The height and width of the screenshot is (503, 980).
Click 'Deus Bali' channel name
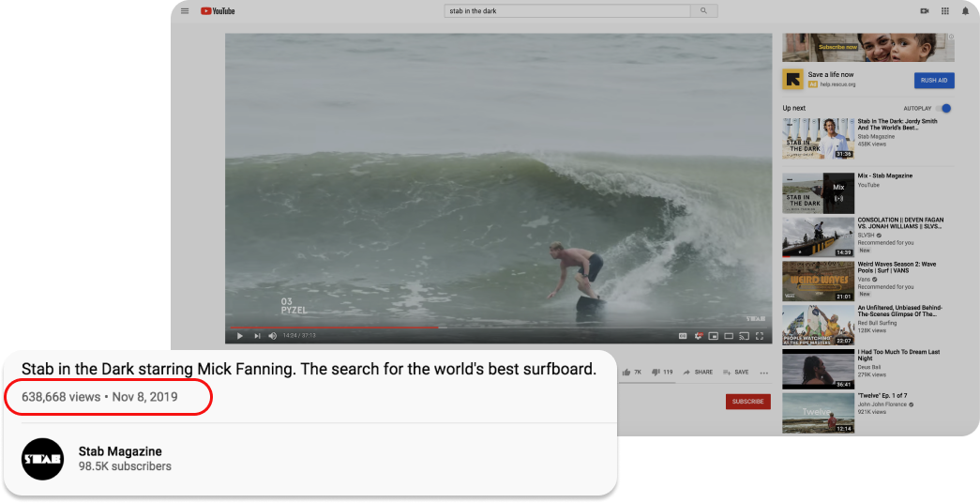point(868,367)
